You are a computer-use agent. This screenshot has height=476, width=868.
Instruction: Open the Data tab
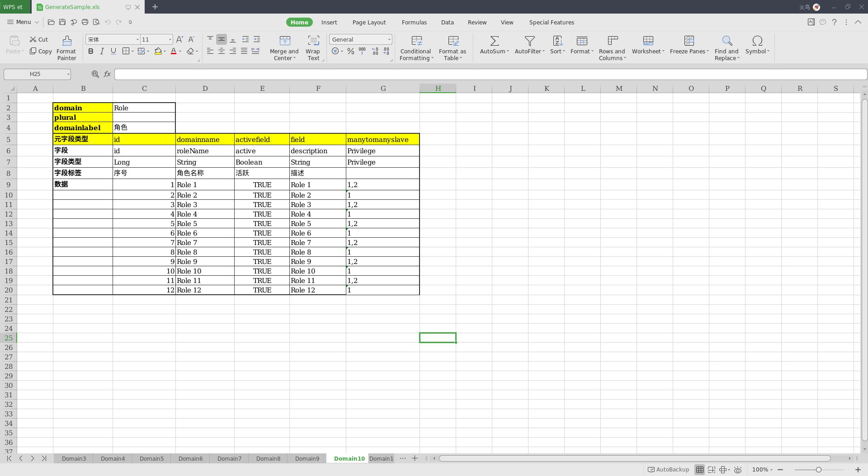click(447, 22)
